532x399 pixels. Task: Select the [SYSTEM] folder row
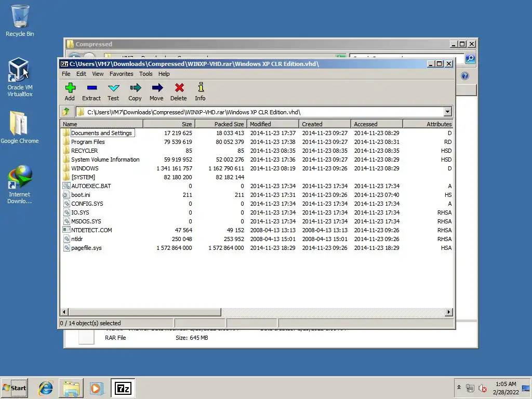click(257, 177)
